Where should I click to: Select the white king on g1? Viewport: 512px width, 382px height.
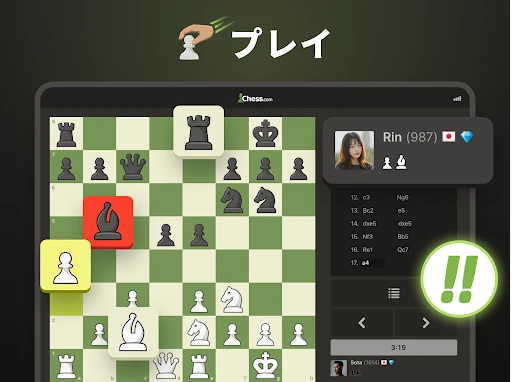point(265,366)
